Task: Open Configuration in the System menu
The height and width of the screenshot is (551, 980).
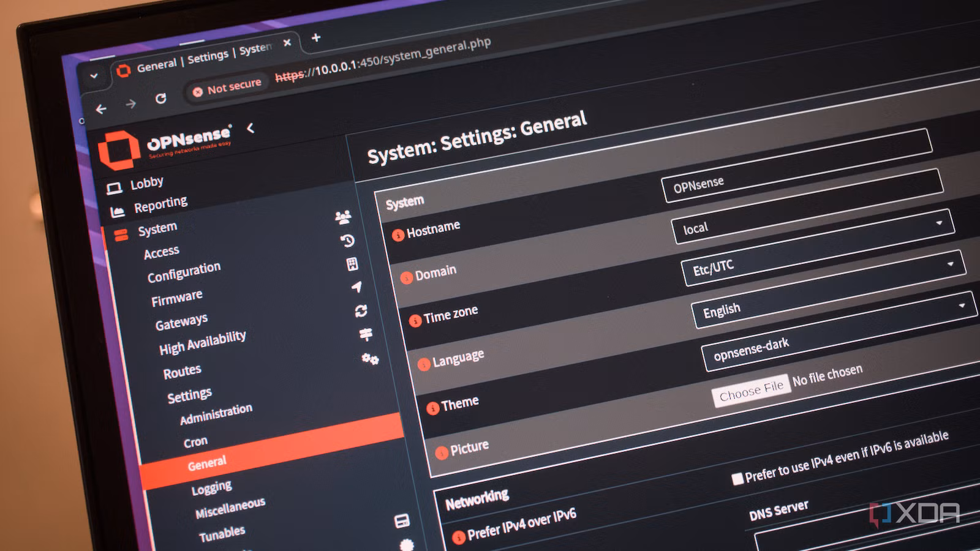Action: [184, 272]
